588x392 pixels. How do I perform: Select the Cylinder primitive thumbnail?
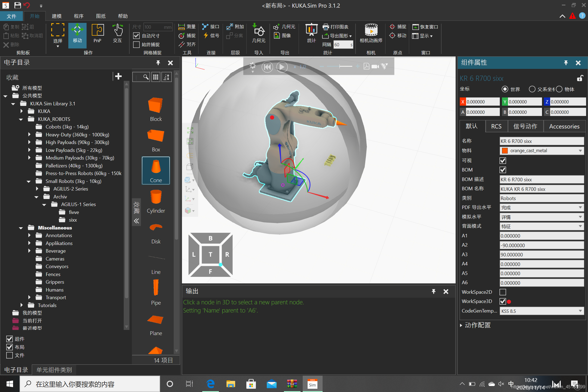tap(156, 201)
